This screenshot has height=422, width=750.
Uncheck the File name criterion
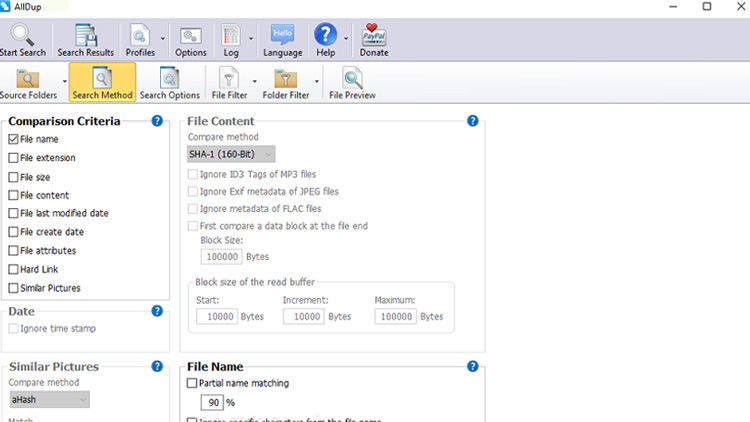coord(13,140)
